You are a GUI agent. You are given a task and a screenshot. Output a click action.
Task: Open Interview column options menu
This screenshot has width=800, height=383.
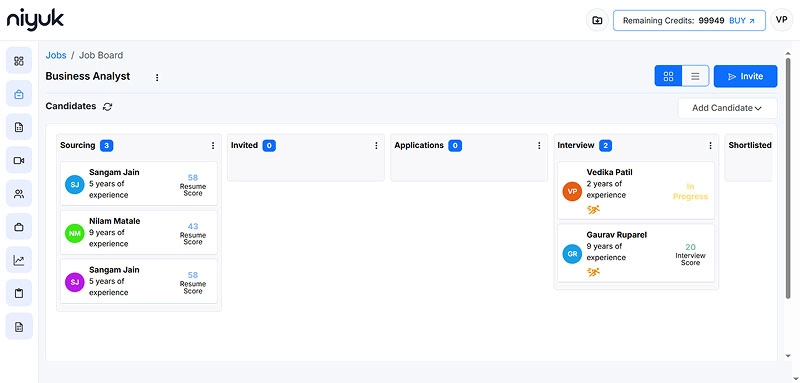[x=710, y=146]
